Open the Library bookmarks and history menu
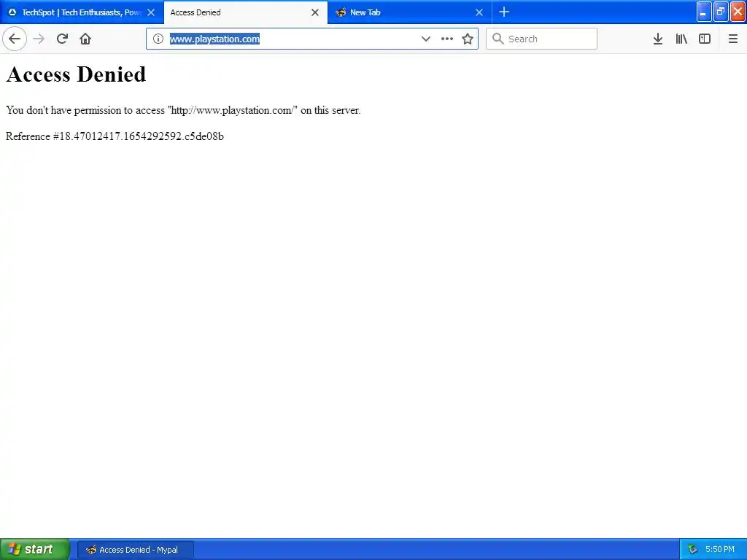This screenshot has height=560, width=747. tap(681, 39)
